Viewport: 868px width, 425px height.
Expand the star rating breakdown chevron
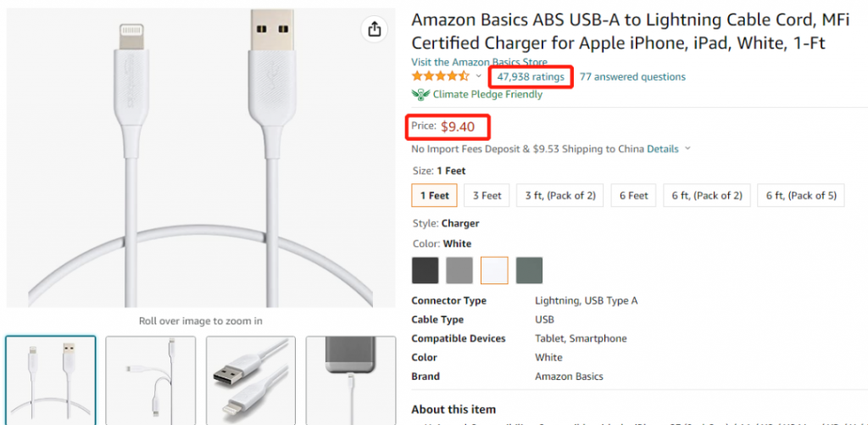coord(479,76)
